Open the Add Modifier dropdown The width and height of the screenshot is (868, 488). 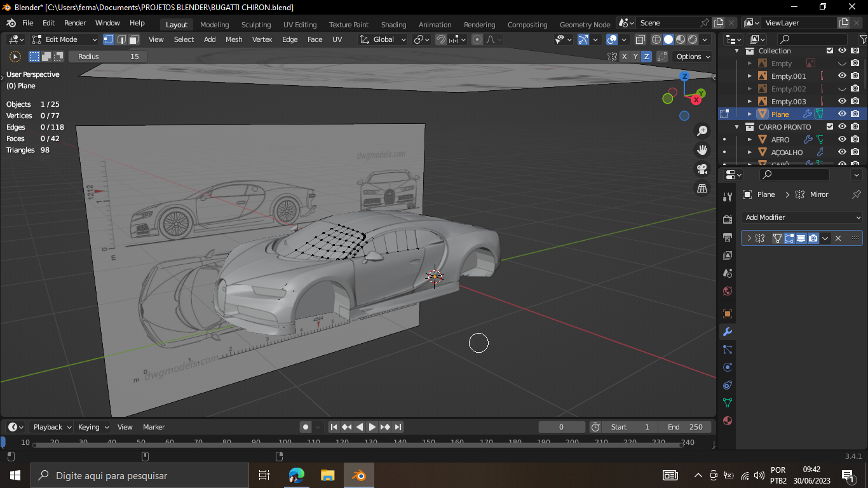point(802,217)
